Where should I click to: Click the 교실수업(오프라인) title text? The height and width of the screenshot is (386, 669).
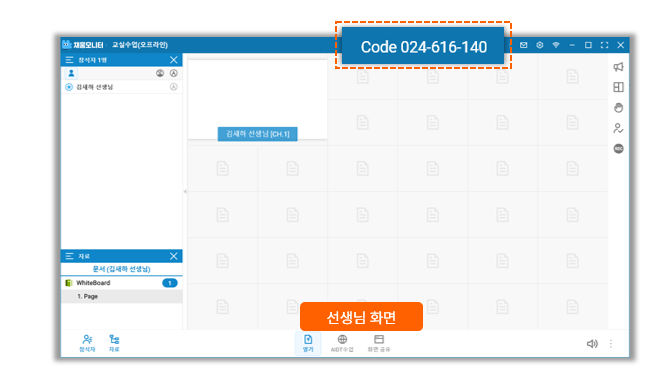point(140,45)
